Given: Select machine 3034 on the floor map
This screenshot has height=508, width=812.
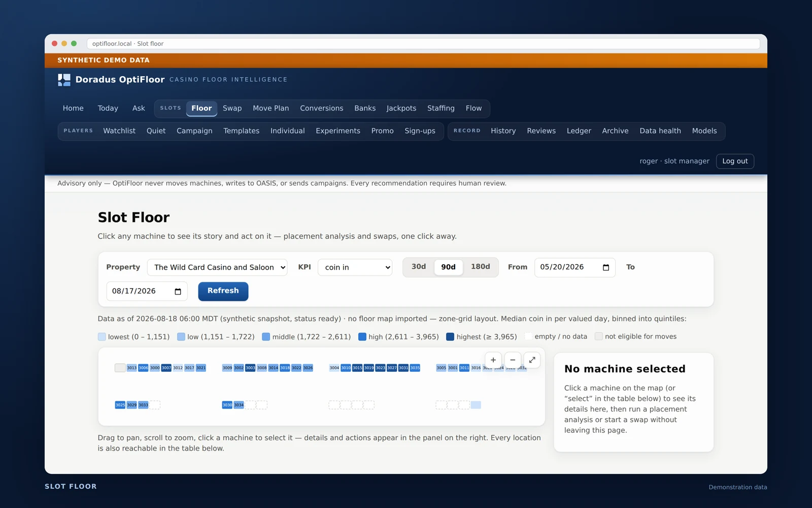Looking at the screenshot, I should pyautogui.click(x=239, y=405).
